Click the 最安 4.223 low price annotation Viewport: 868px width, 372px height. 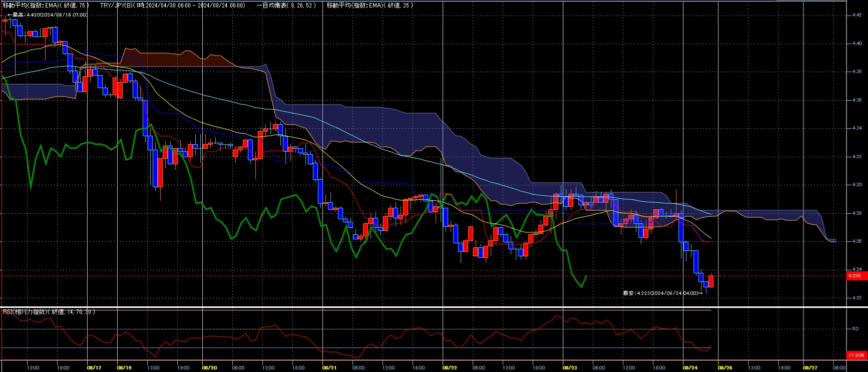point(662,293)
